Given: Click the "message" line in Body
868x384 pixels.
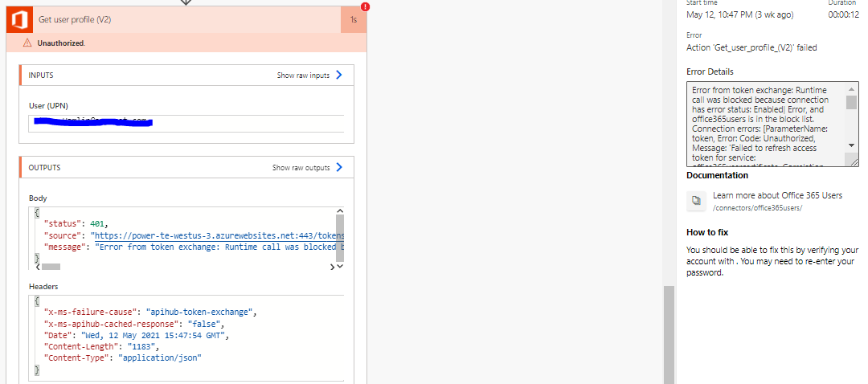Looking at the screenshot, I should click(x=194, y=247).
